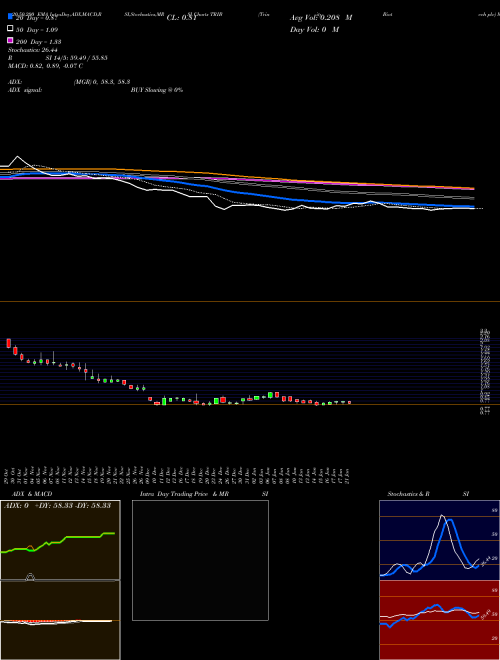Click the 'Intra Day Trading Price & MR SI' title

(x=204, y=494)
